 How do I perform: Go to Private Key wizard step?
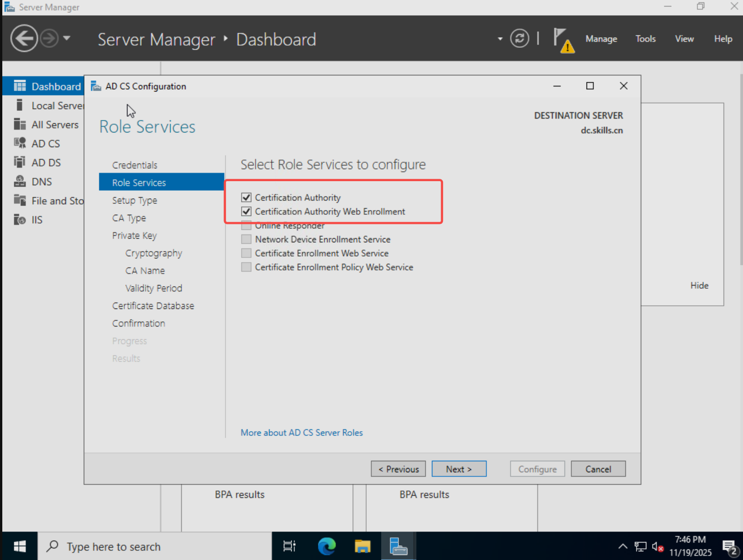click(134, 235)
